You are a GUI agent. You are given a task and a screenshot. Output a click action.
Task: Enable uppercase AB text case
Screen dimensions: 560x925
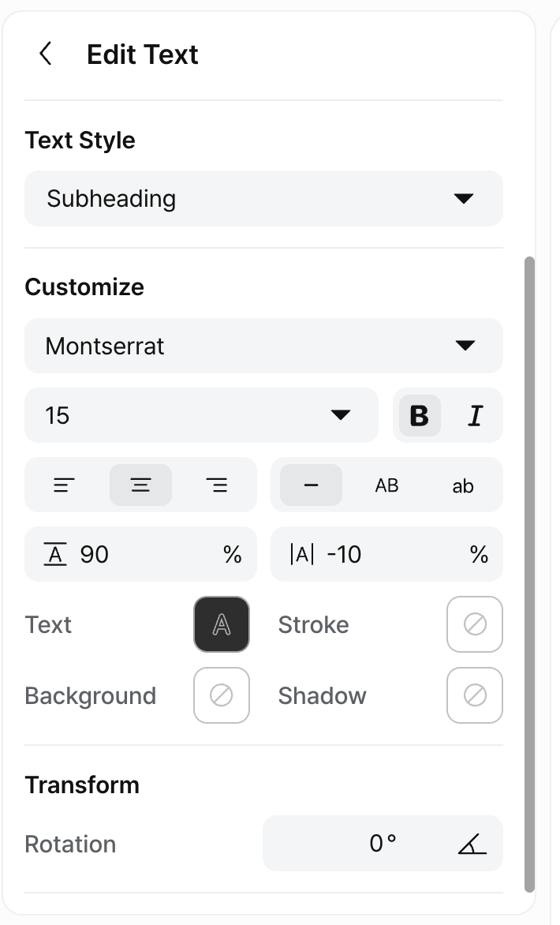[x=386, y=485]
